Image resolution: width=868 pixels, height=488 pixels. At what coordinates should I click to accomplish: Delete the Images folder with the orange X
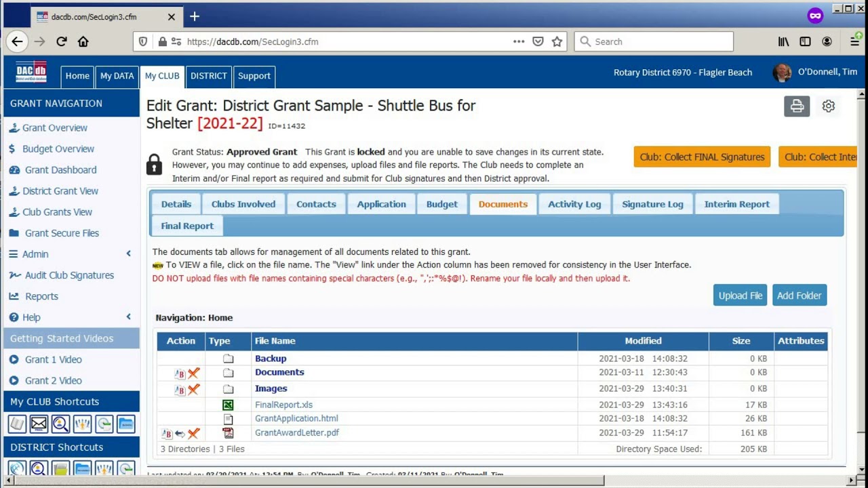(194, 389)
